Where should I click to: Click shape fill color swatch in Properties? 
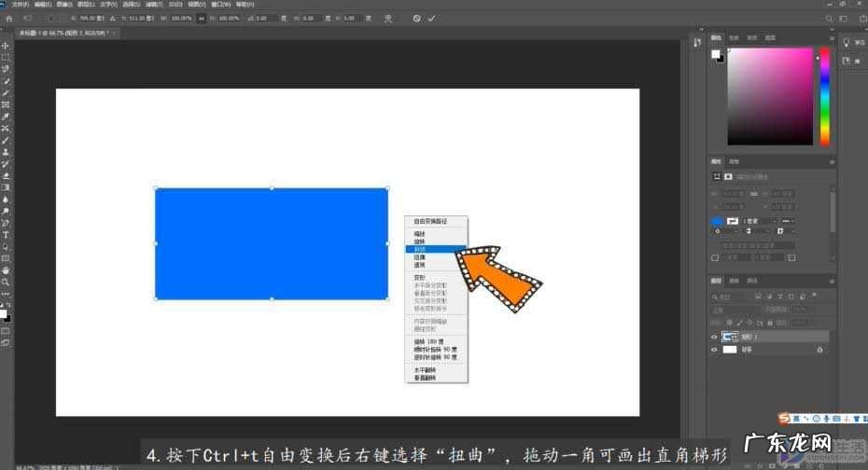click(x=717, y=221)
